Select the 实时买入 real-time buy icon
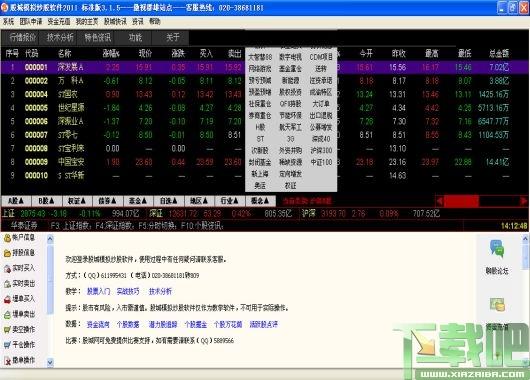This screenshot has height=380, width=530. [x=7, y=269]
